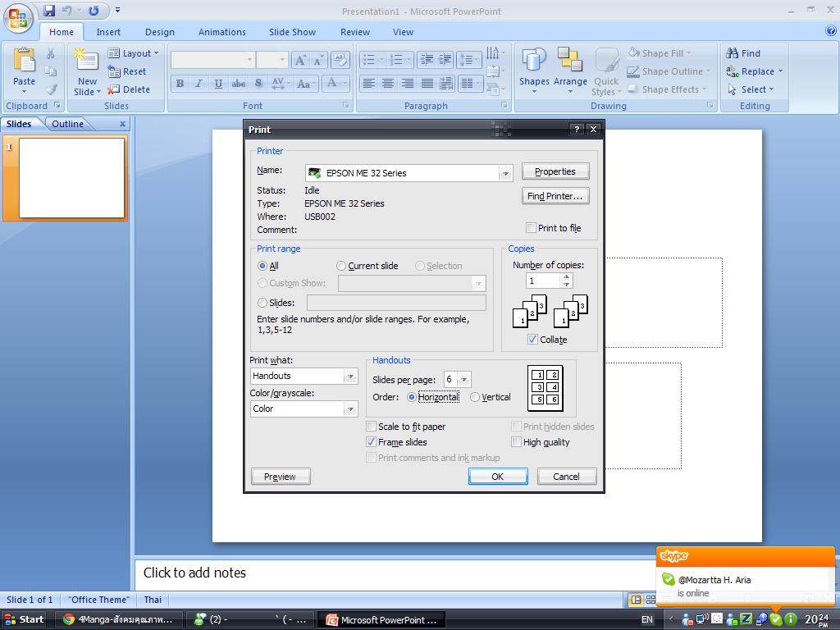Align text left in the Paragraph group

point(368,84)
